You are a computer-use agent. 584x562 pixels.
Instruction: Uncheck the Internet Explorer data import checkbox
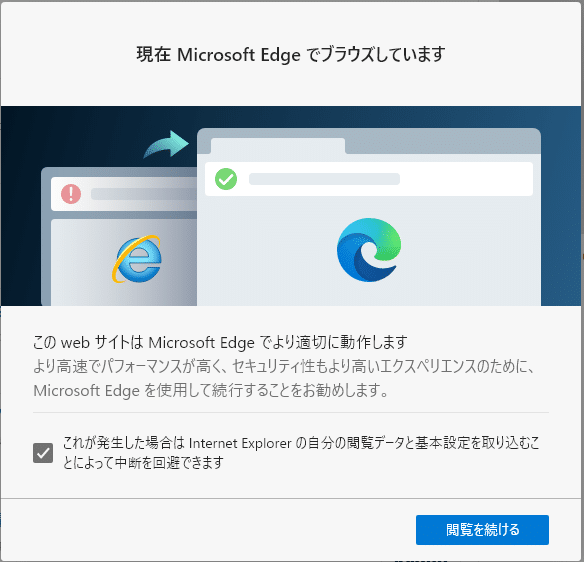[43, 453]
